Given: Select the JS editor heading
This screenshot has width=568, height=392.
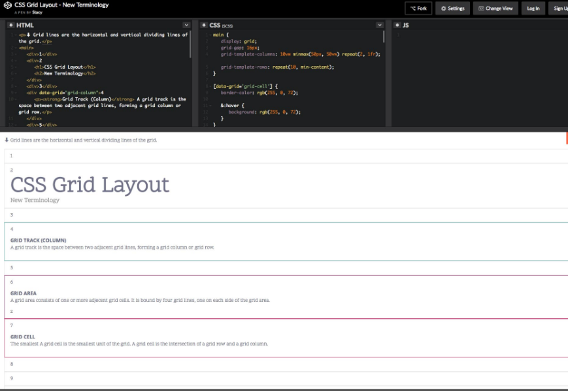Looking at the screenshot, I should pyautogui.click(x=406, y=25).
